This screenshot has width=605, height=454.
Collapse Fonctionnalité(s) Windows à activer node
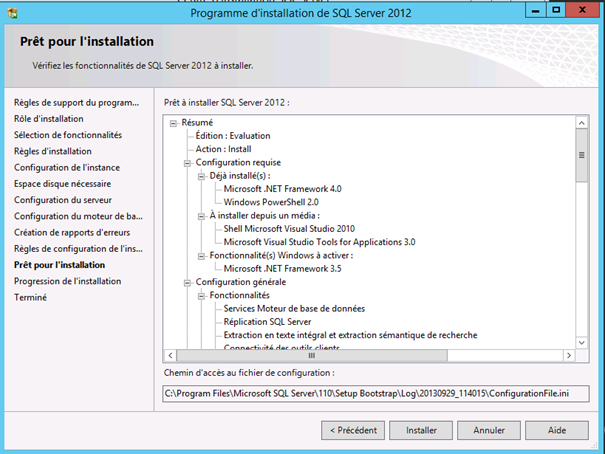click(201, 256)
